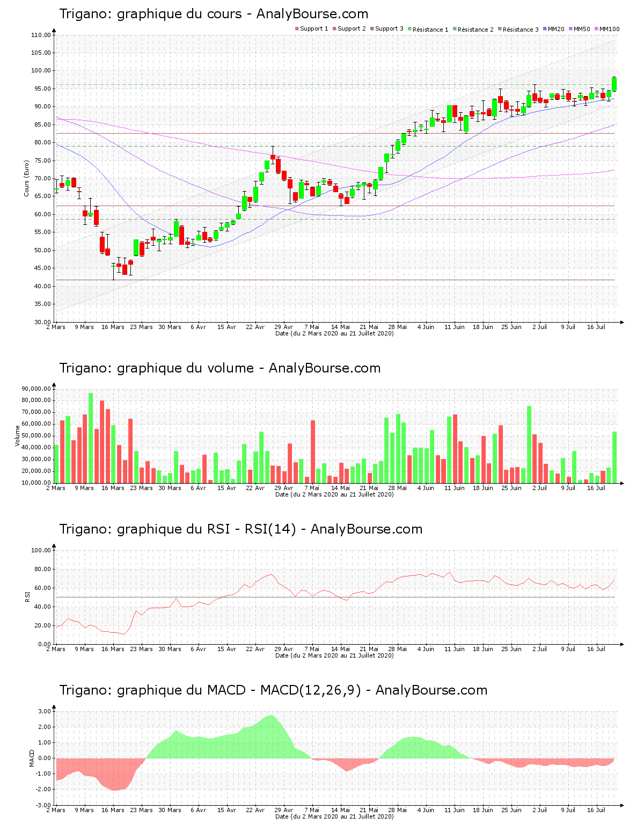Image resolution: width=644 pixels, height=832 pixels.
Task: Click the MM20 blue legend swatch
Action: coord(545,29)
